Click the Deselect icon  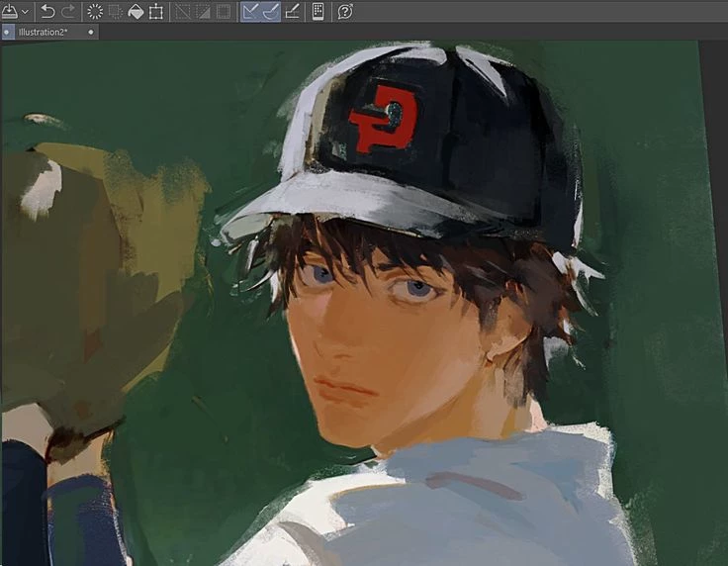coord(183,12)
